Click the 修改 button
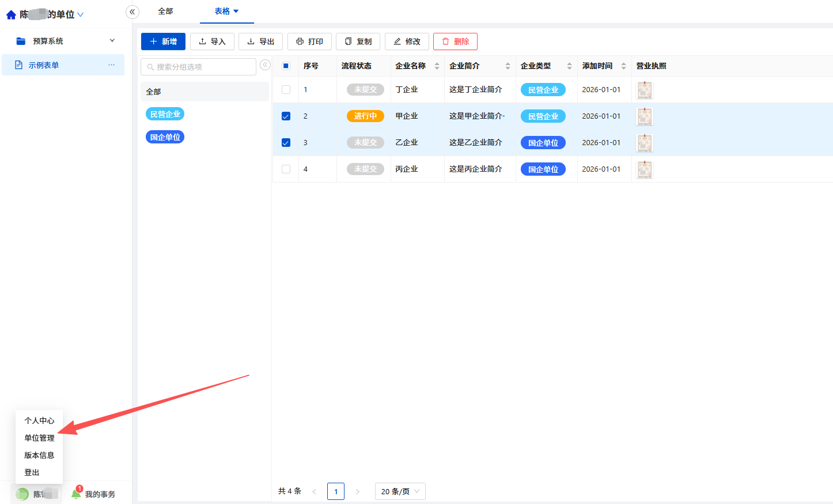The image size is (833, 504). 407,41
